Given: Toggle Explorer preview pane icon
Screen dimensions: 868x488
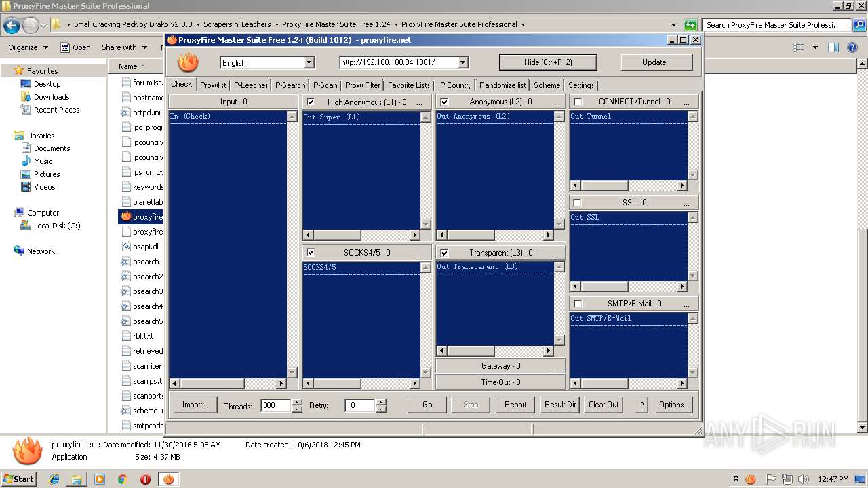Looking at the screenshot, I should pos(833,47).
